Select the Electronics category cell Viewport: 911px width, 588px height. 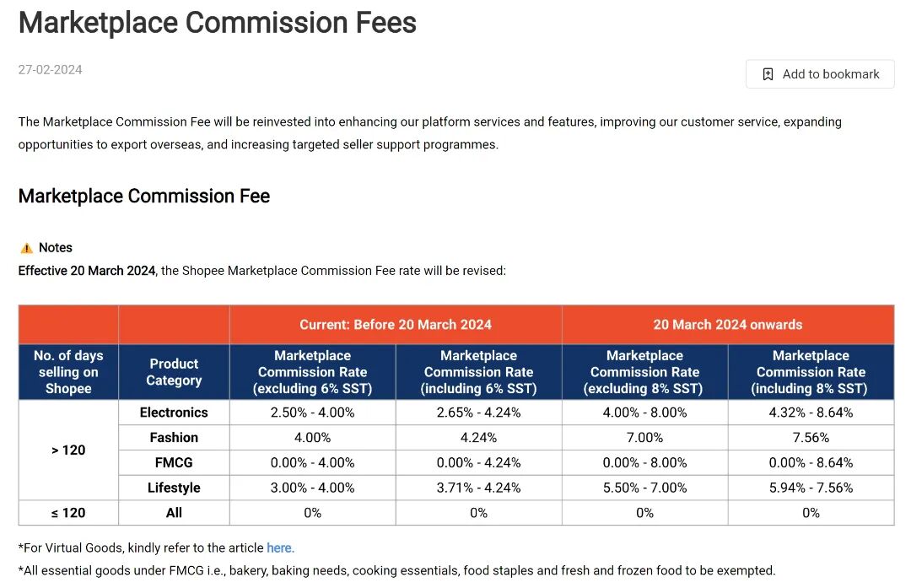(174, 413)
